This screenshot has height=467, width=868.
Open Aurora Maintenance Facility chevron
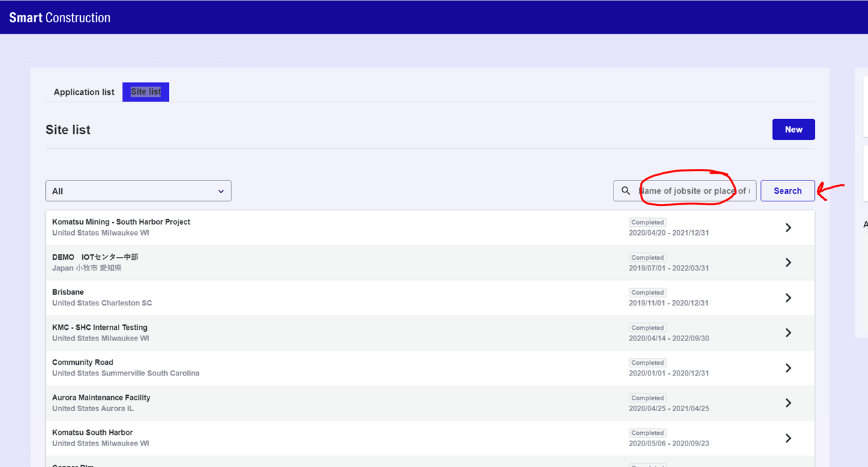788,403
